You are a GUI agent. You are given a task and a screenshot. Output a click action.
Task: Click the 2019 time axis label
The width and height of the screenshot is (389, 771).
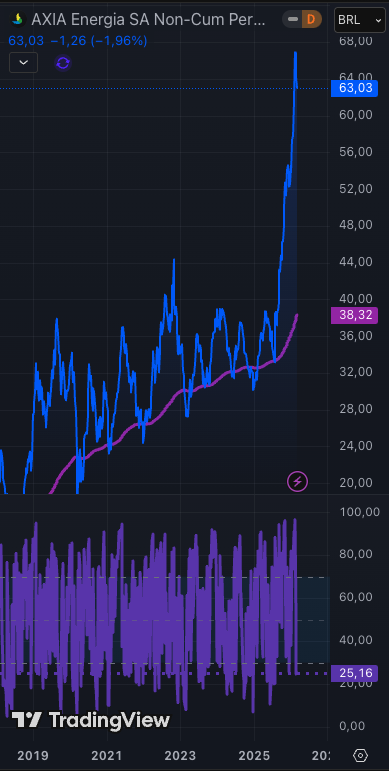tap(33, 755)
